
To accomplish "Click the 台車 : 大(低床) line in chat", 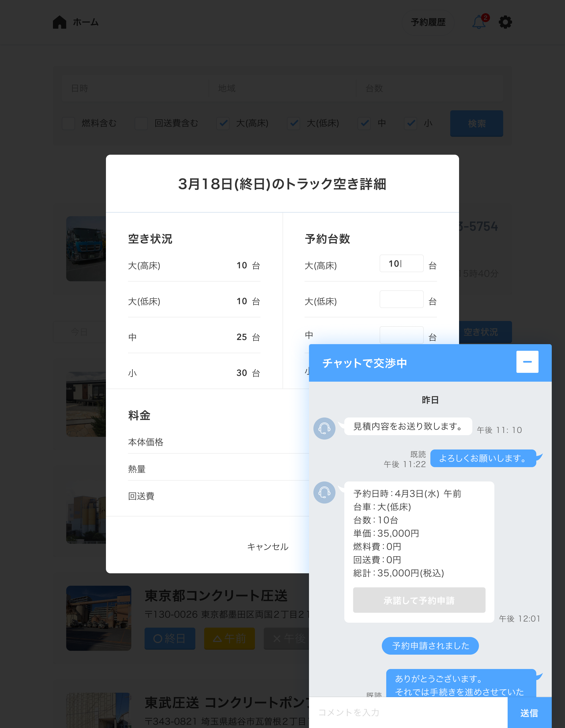I will pyautogui.click(x=382, y=507).
